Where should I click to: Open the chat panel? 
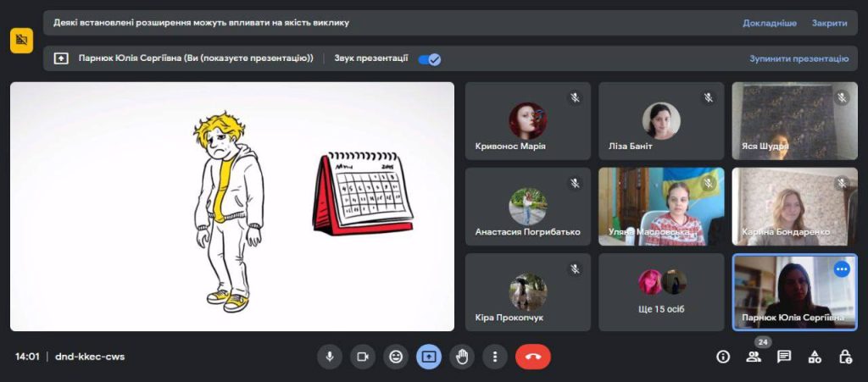click(784, 357)
